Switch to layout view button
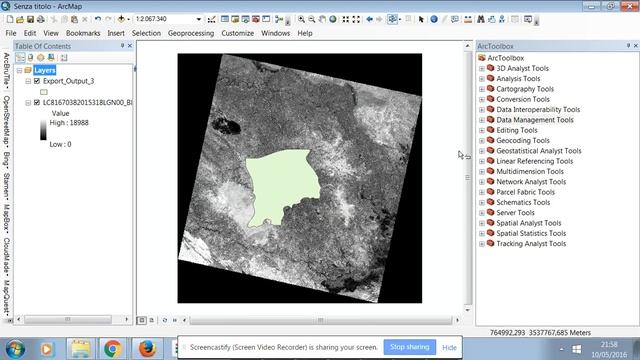This screenshot has height=360, width=640. [x=152, y=320]
